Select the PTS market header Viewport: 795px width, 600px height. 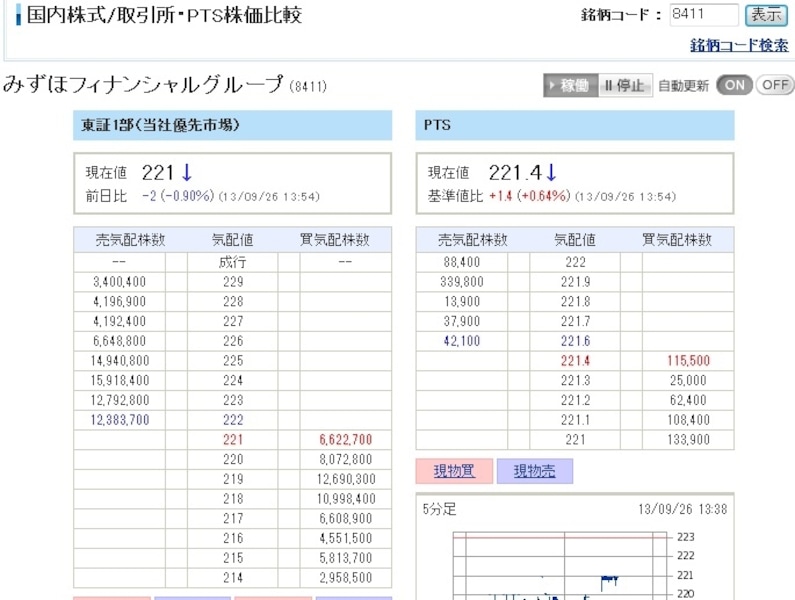tap(575, 125)
